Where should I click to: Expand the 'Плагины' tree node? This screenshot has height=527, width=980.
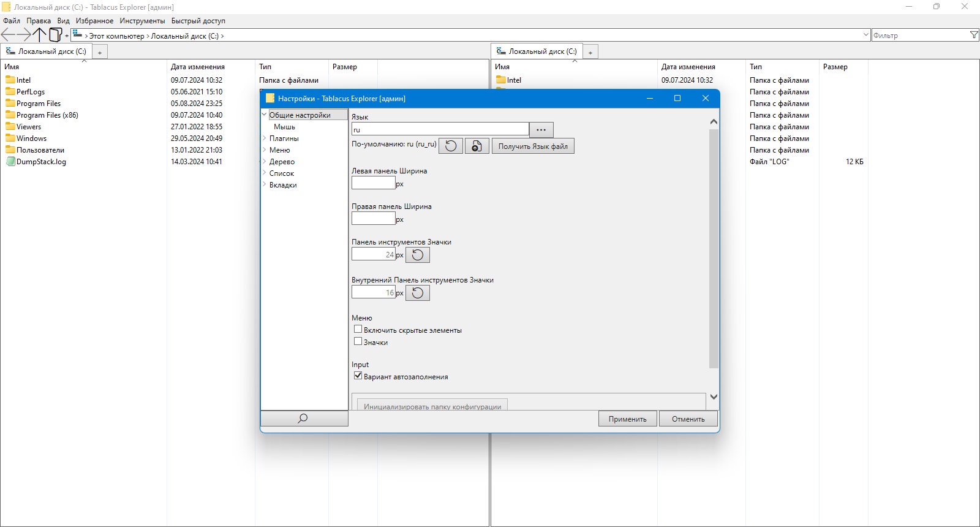(x=265, y=138)
